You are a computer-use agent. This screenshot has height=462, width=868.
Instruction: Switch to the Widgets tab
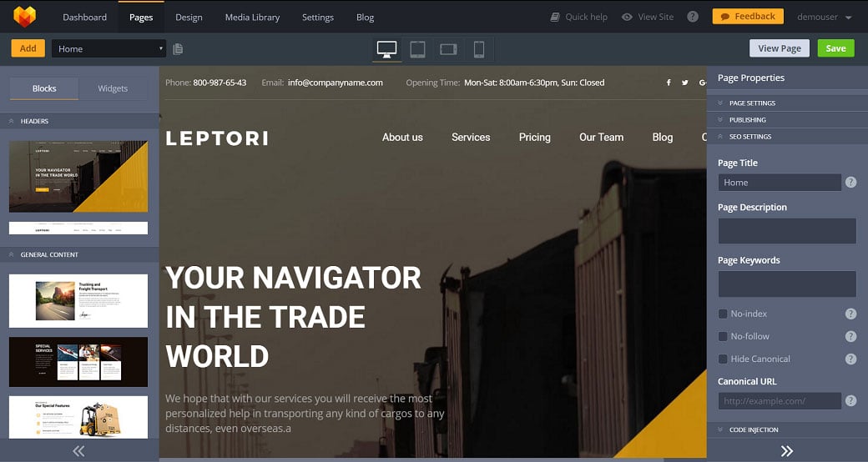[x=113, y=88]
